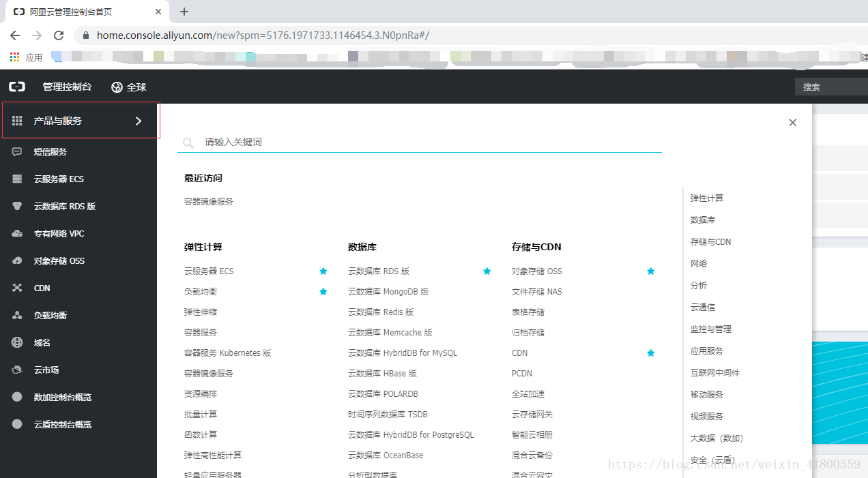Open 云数据库 POLARDB link
This screenshot has height=478, width=868.
tap(383, 393)
